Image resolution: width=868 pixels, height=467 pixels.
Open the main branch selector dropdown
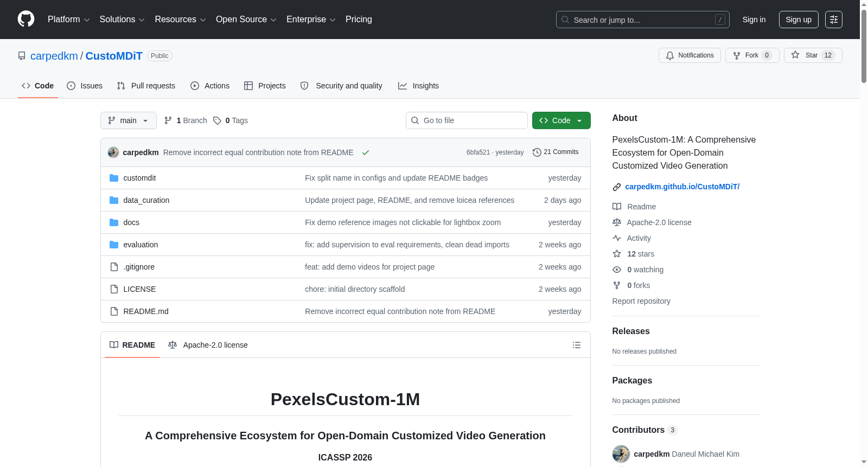[129, 120]
